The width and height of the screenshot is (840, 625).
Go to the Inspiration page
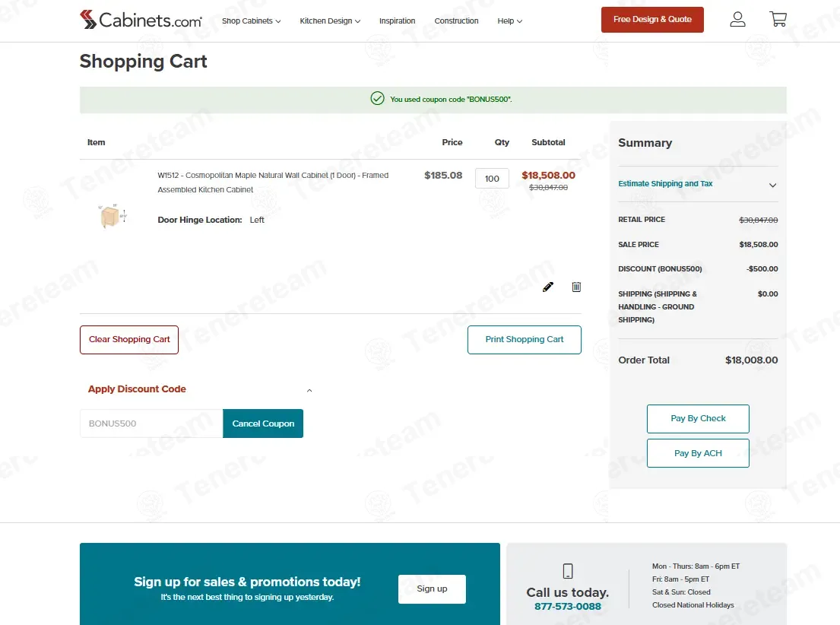click(397, 21)
